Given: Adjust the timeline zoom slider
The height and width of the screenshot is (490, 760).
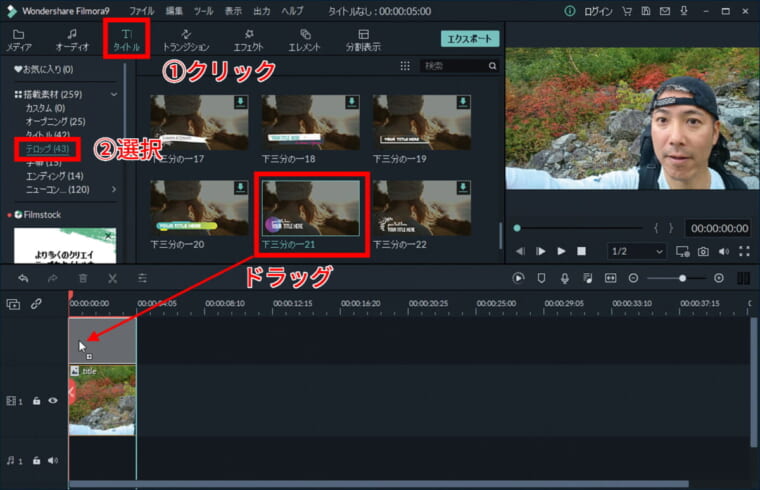Looking at the screenshot, I should [677, 278].
